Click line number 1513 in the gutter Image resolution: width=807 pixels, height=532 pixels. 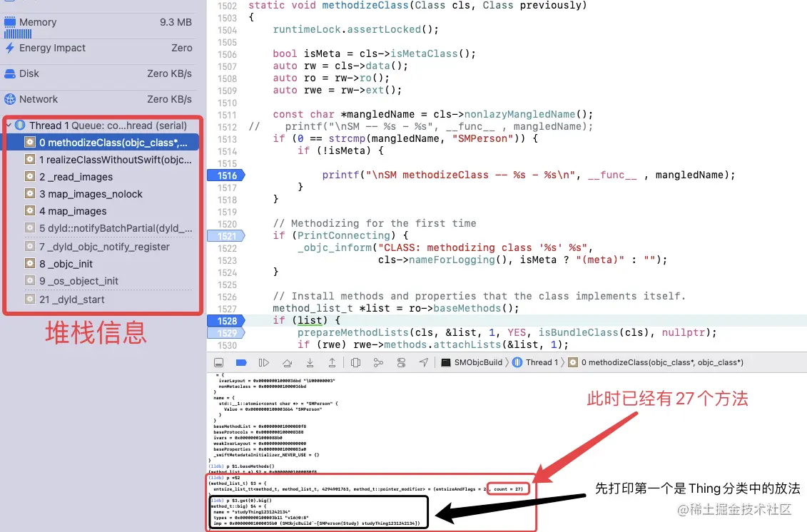tap(227, 139)
